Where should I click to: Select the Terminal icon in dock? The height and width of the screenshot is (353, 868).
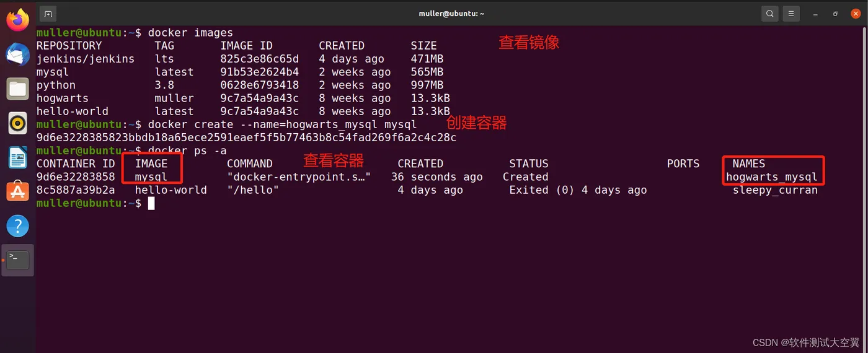coord(17,260)
